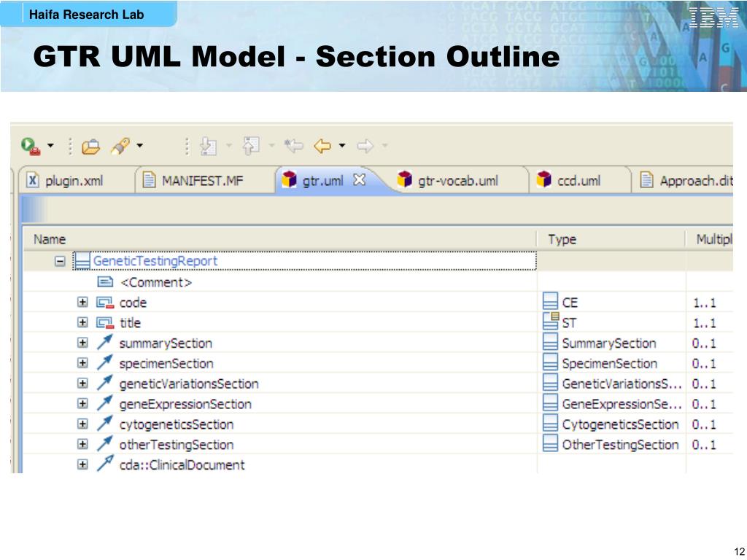Viewport: 747px width, 560px height.
Task: Click the 1..1 multiplicity of code
Action: point(704,303)
